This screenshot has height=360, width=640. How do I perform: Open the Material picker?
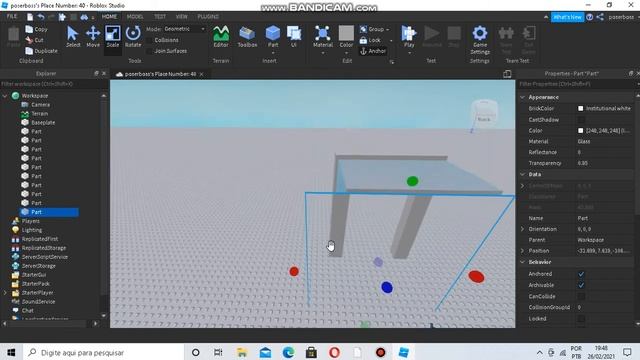point(322,37)
